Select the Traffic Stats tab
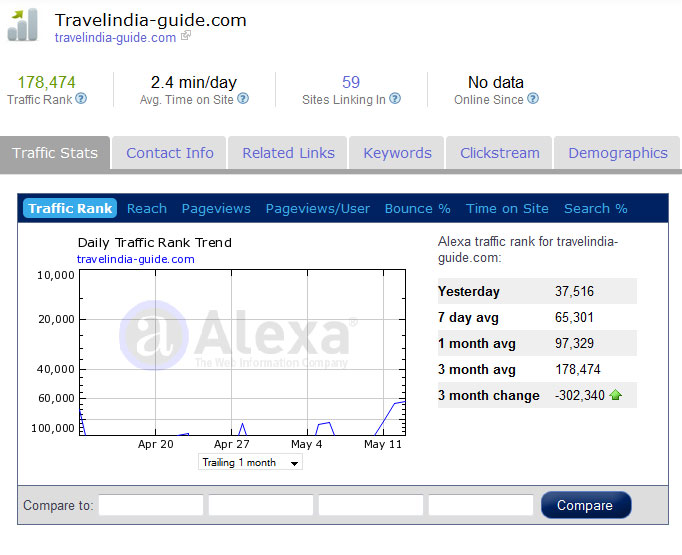Image resolution: width=682 pixels, height=555 pixels. coord(55,153)
